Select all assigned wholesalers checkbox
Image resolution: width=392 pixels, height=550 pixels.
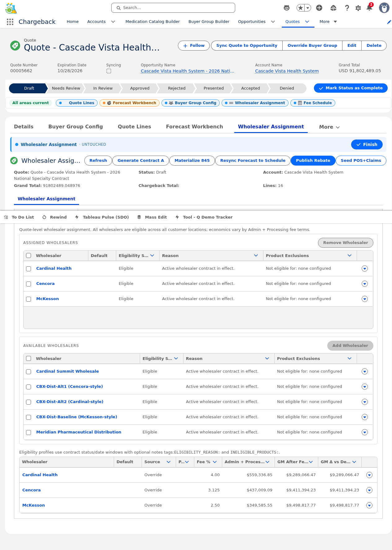point(29,255)
